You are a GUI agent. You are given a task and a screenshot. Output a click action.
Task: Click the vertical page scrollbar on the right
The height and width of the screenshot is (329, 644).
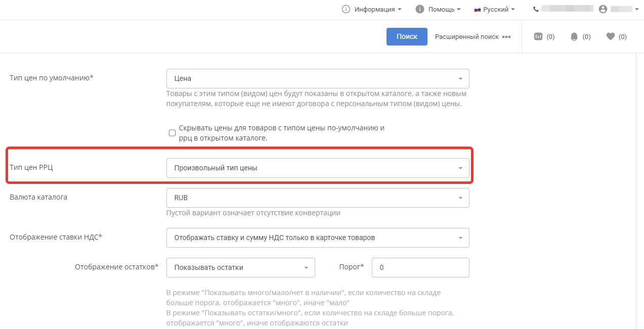pyautogui.click(x=639, y=191)
